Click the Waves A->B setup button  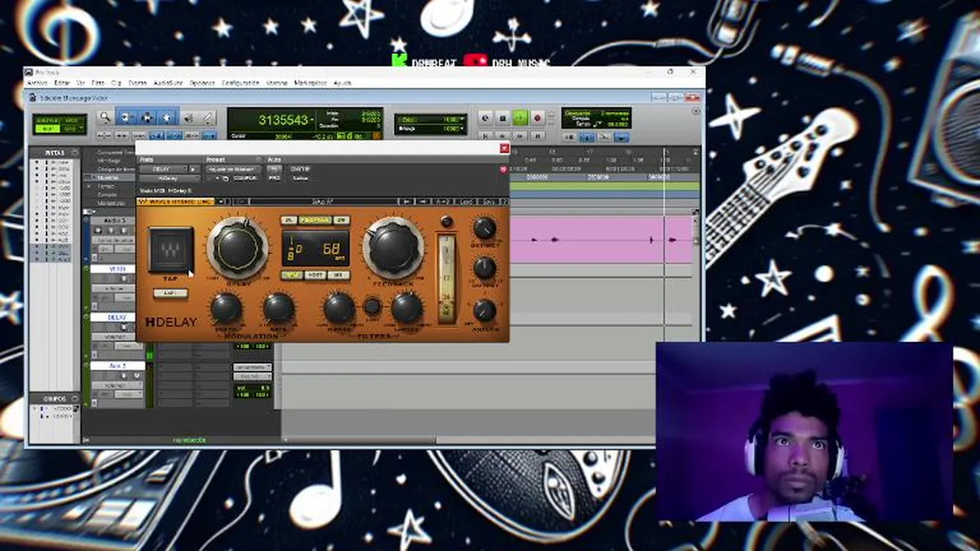point(443,201)
